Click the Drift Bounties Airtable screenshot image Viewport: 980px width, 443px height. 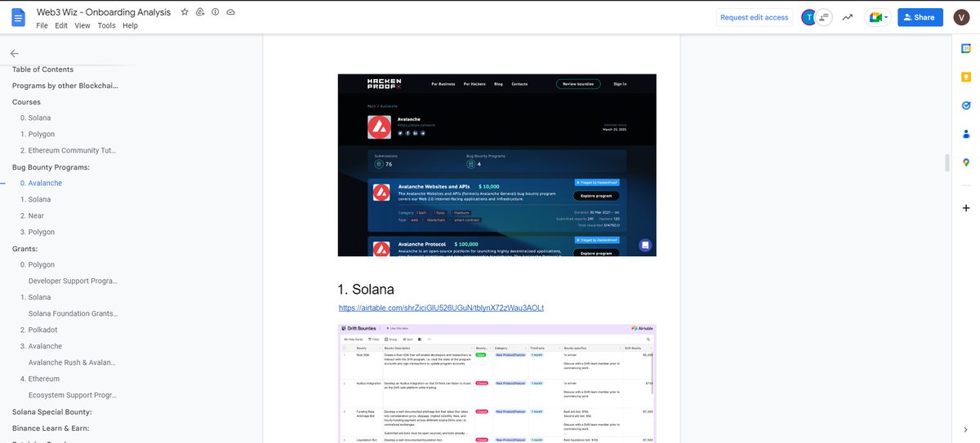click(497, 383)
